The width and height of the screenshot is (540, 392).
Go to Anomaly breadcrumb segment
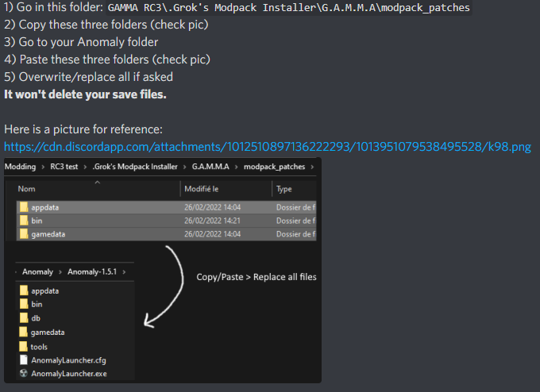tap(37, 271)
